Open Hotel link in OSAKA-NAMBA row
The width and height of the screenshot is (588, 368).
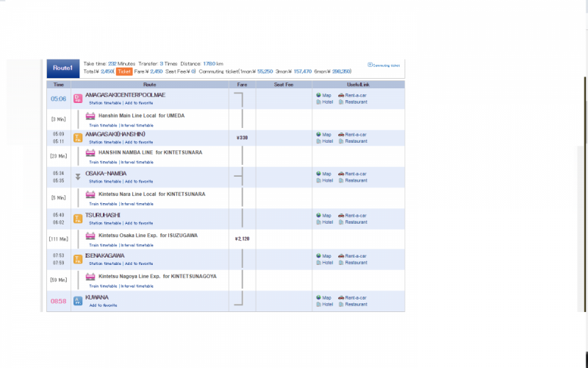327,180
